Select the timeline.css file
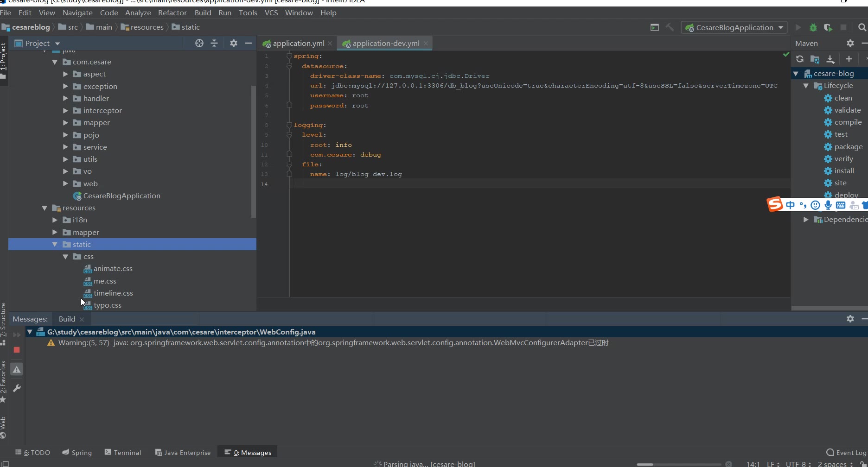The height and width of the screenshot is (467, 868). pyautogui.click(x=113, y=293)
